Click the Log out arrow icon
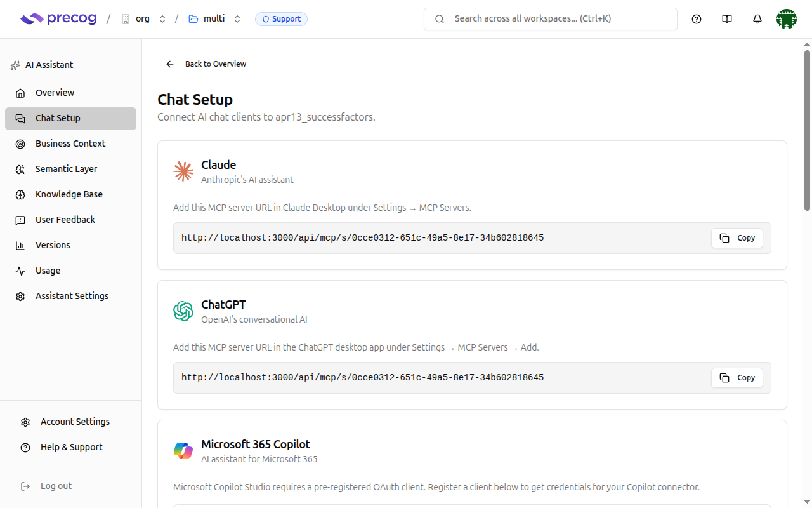 coord(25,486)
